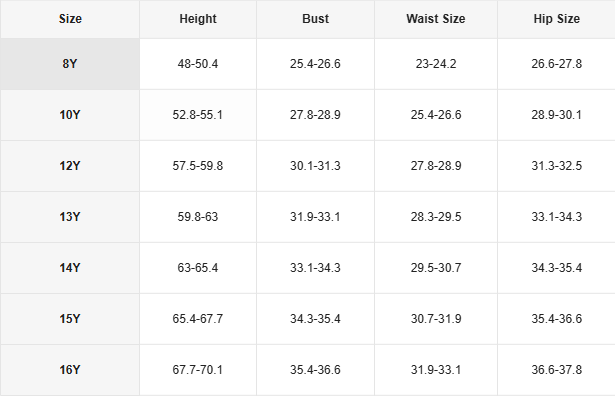The height and width of the screenshot is (397, 615).
Task: Click the 36.6-37.8 hip size cell
Action: coord(557,370)
